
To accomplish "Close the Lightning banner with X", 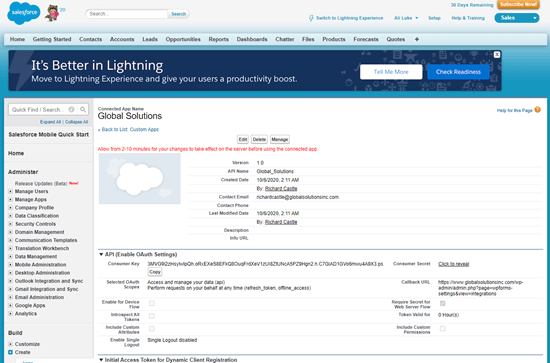I will click(x=497, y=55).
